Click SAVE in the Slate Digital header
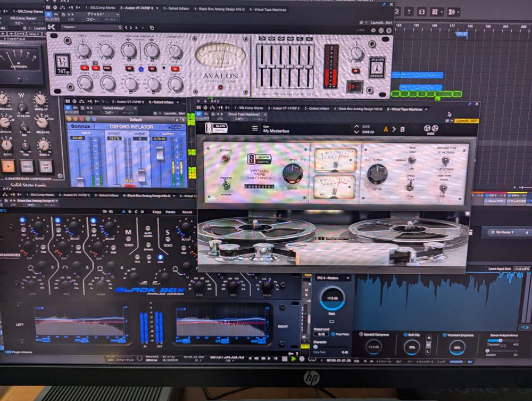 366,126
